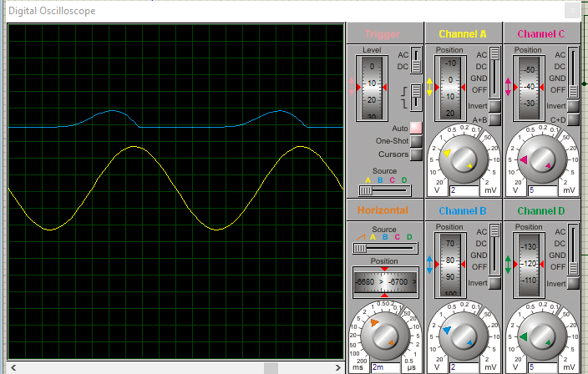Click the Trigger Level dial

pos(372,88)
